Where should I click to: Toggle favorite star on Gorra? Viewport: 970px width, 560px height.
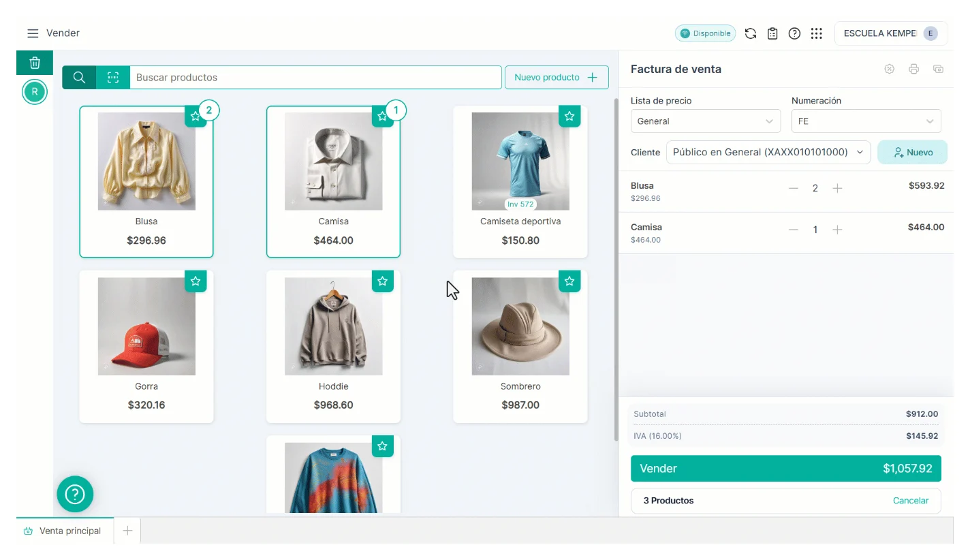pos(195,281)
